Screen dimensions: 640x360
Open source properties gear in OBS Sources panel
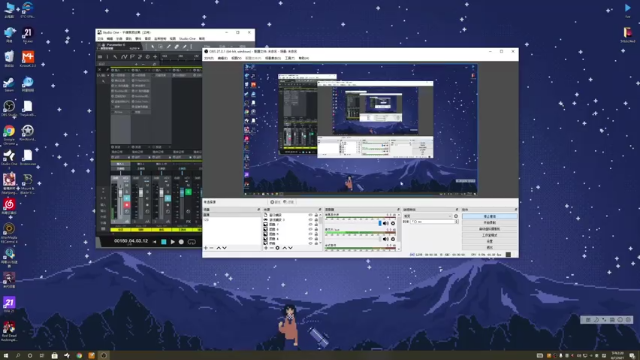[278, 248]
